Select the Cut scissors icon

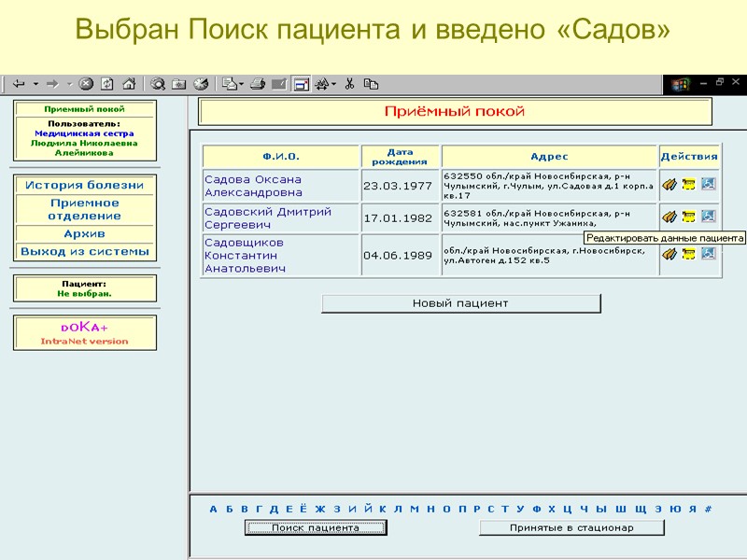pos(350,81)
